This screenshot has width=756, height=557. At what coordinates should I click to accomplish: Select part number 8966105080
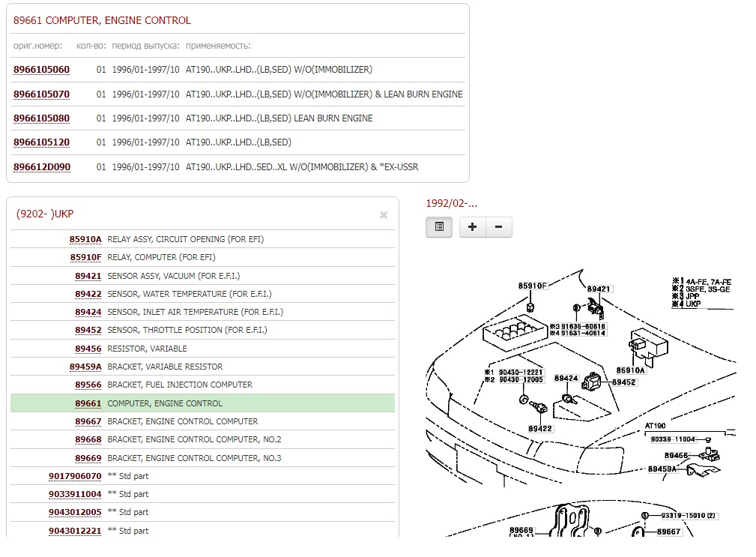click(x=41, y=118)
